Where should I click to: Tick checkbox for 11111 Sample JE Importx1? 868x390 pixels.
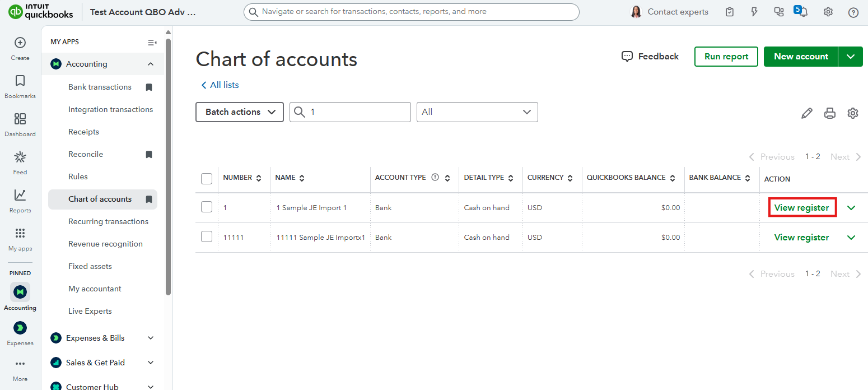tap(207, 237)
